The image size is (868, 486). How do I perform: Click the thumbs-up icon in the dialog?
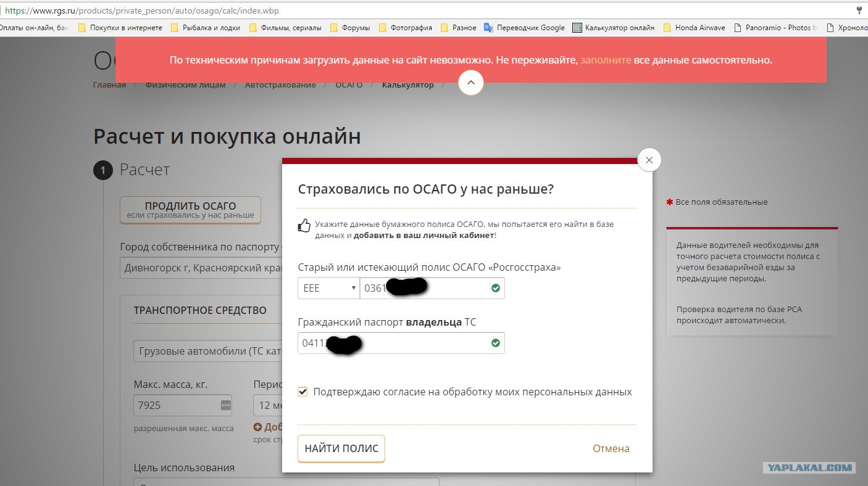click(x=304, y=226)
